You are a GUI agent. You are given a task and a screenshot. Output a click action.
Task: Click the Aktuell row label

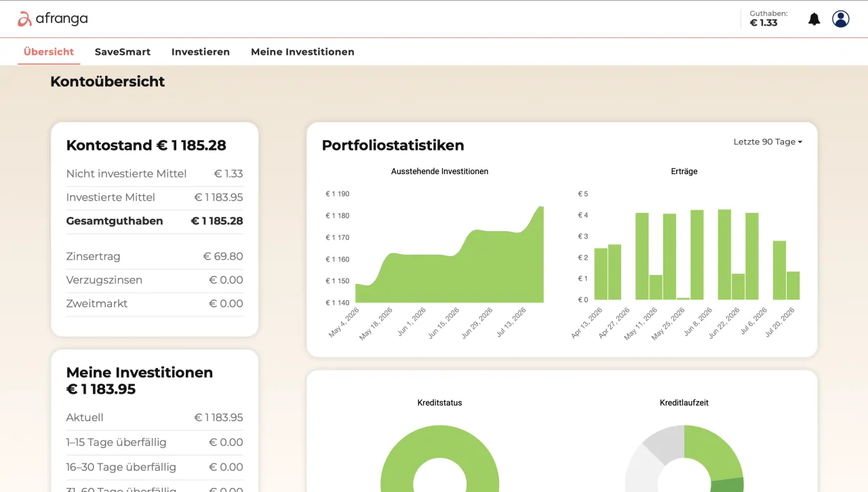(x=85, y=417)
